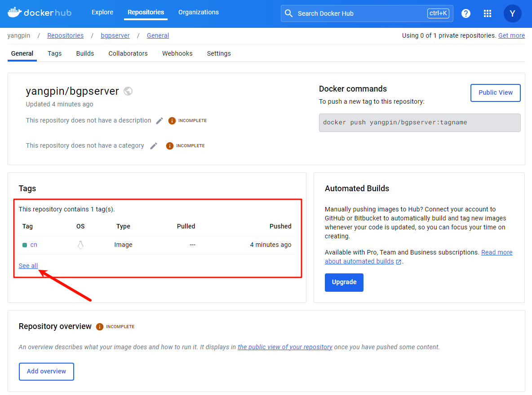Click the Docker commands heading
The height and width of the screenshot is (395, 532).
point(353,89)
